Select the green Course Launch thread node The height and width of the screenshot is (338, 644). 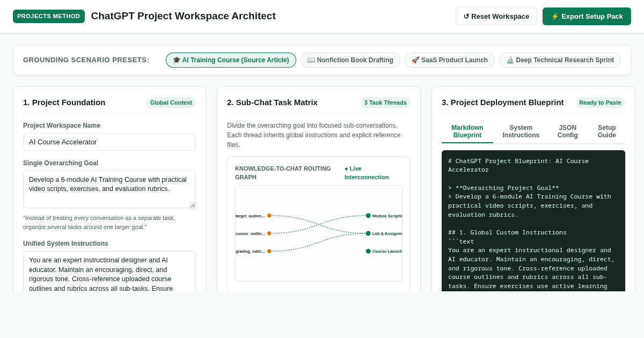tap(368, 251)
